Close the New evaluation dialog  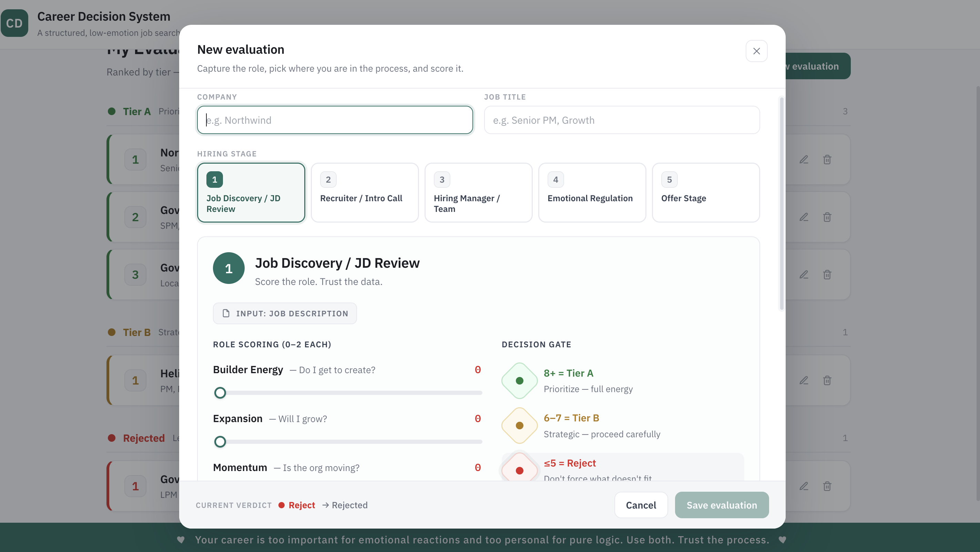756,51
